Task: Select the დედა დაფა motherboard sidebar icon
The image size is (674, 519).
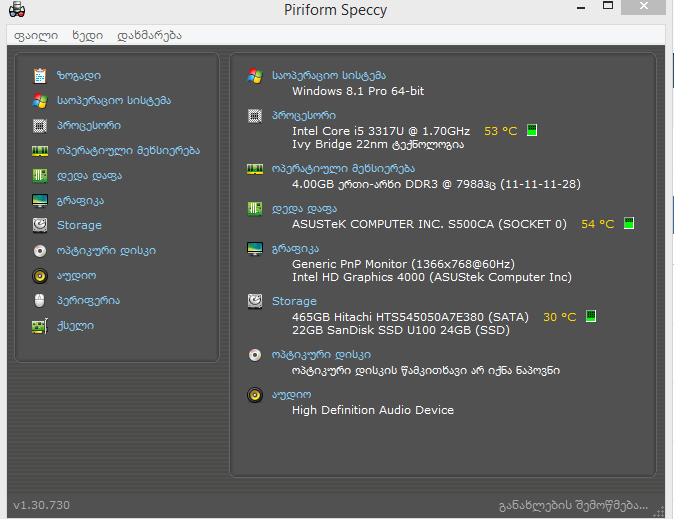Action: [40, 176]
